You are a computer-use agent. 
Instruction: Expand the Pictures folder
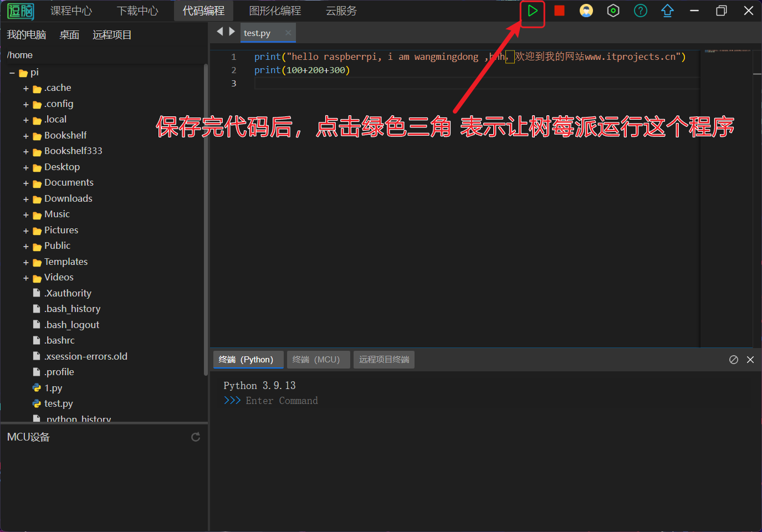[x=25, y=231]
